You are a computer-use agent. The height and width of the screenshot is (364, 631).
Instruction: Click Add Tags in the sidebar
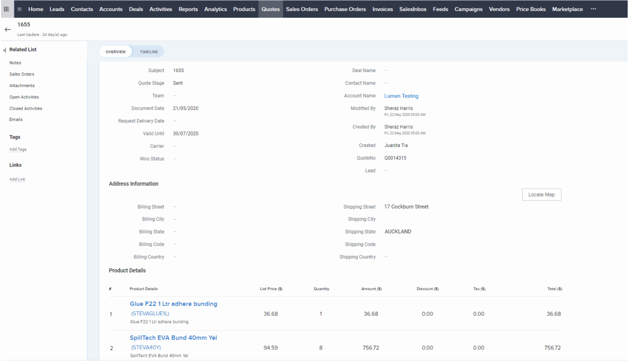[x=18, y=149]
